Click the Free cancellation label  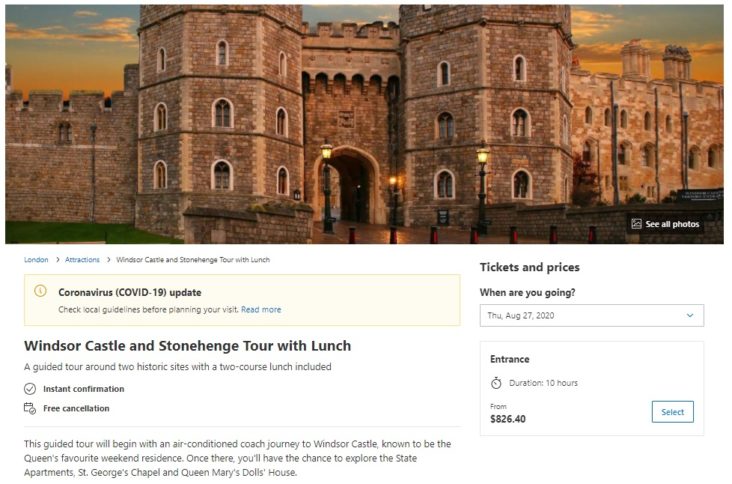(x=76, y=408)
